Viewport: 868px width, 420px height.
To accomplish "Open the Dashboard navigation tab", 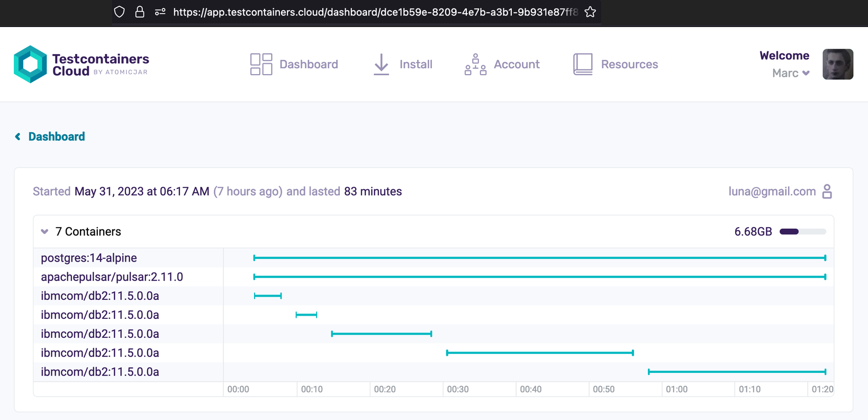I will 294,64.
